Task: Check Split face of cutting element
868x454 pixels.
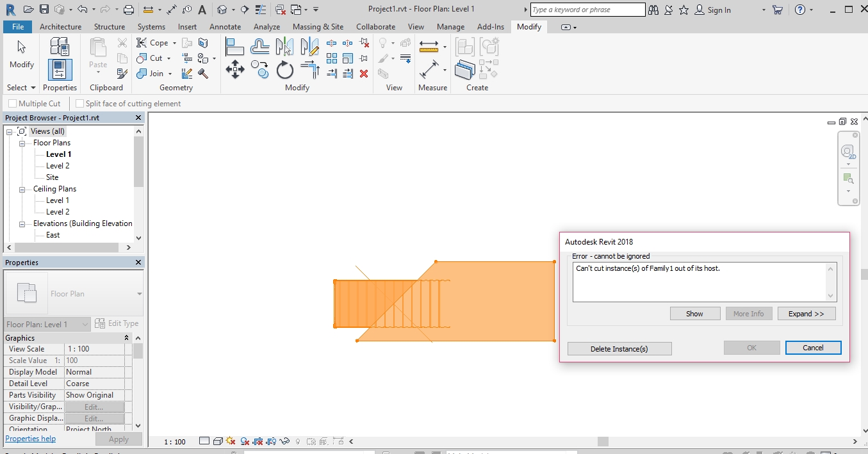Action: [78, 103]
